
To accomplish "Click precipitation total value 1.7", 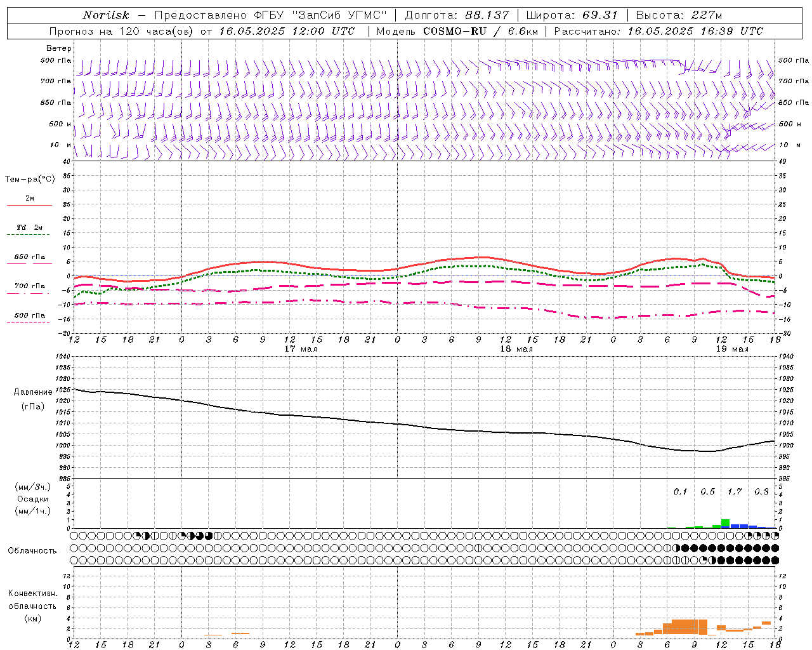I will coord(735,491).
